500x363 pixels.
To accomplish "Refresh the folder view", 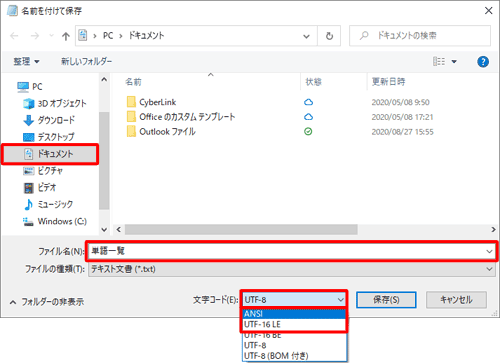I will pyautogui.click(x=329, y=36).
